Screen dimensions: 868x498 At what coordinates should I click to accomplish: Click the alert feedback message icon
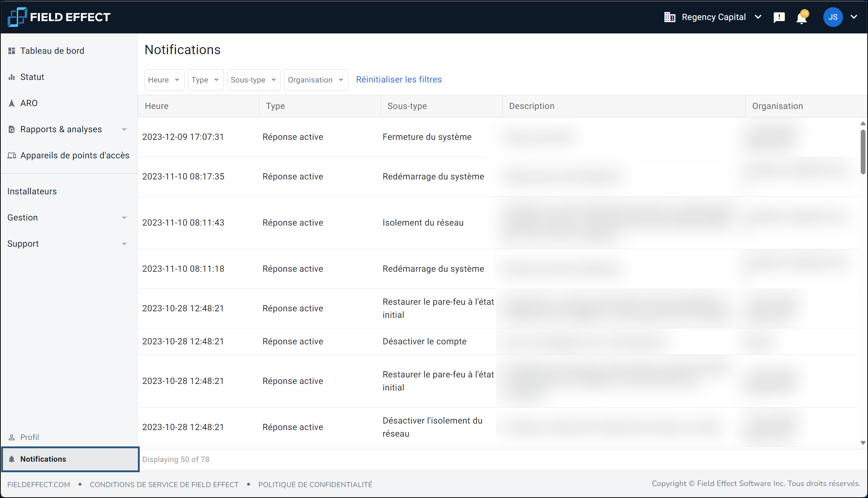tap(779, 17)
